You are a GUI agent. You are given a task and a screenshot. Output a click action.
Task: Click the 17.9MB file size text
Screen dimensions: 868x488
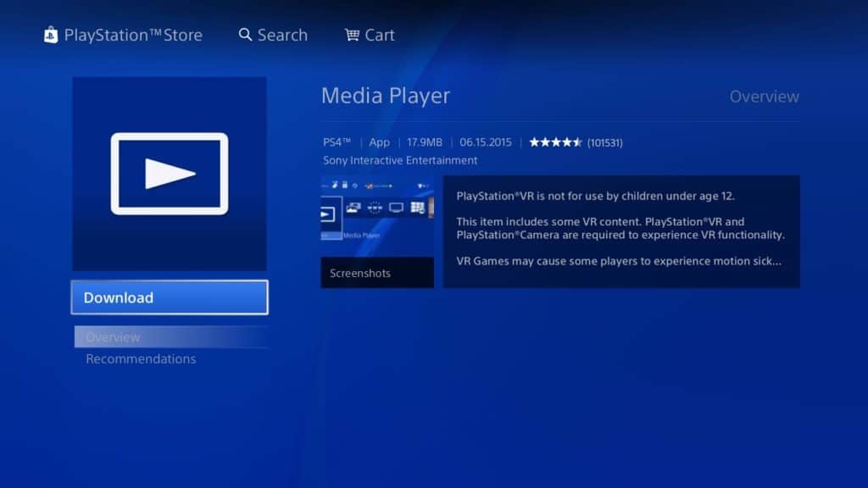(x=424, y=142)
